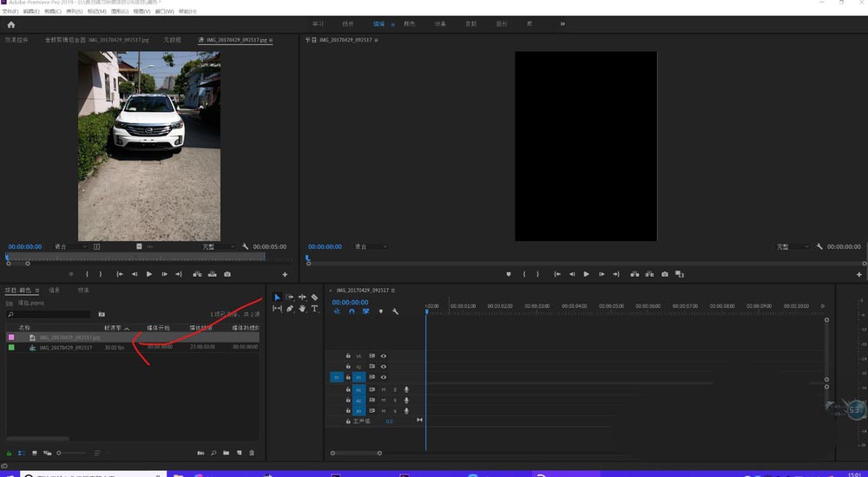This screenshot has height=477, width=868.
Task: Select IMG_20170429_092517.jpg in project panel
Action: pos(69,337)
